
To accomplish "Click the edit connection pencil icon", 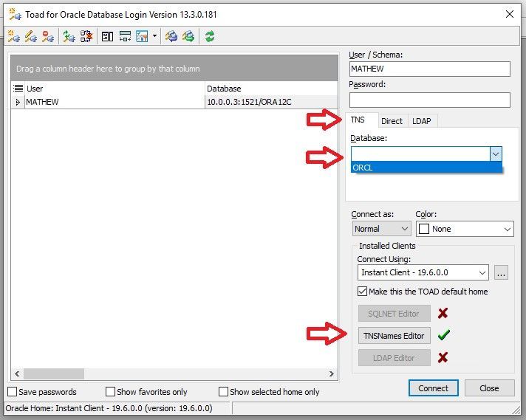I will click(x=31, y=36).
